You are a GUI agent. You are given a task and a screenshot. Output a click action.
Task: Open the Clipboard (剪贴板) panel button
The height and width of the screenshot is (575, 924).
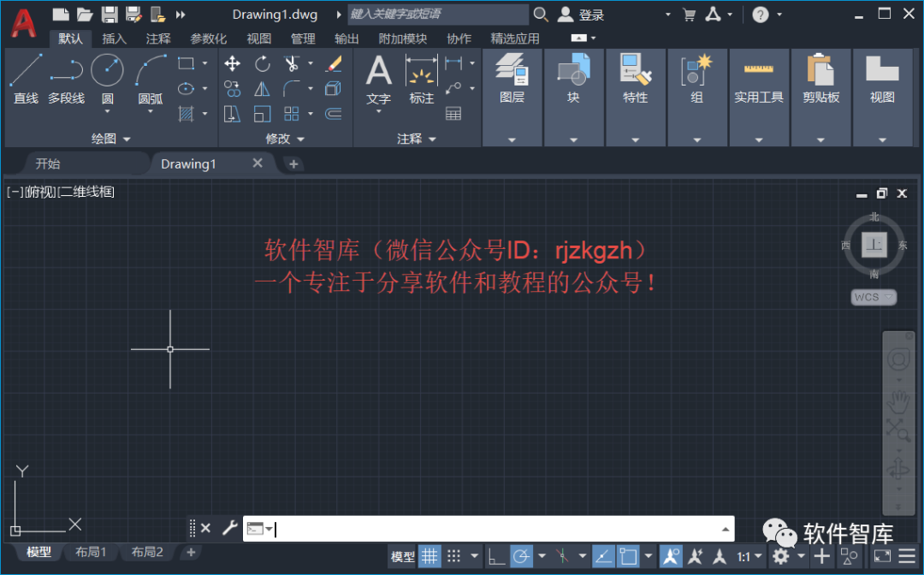coord(820,98)
